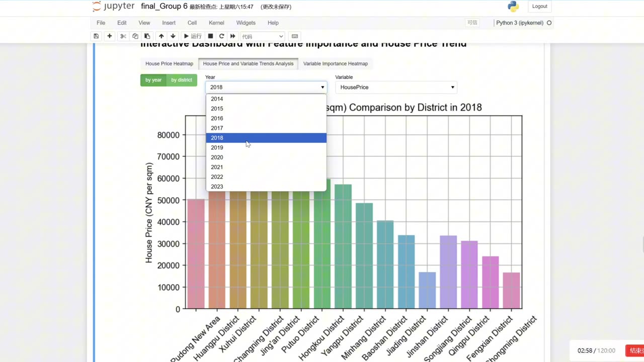The width and height of the screenshot is (644, 362).
Task: Open the View menu
Action: coord(144,23)
